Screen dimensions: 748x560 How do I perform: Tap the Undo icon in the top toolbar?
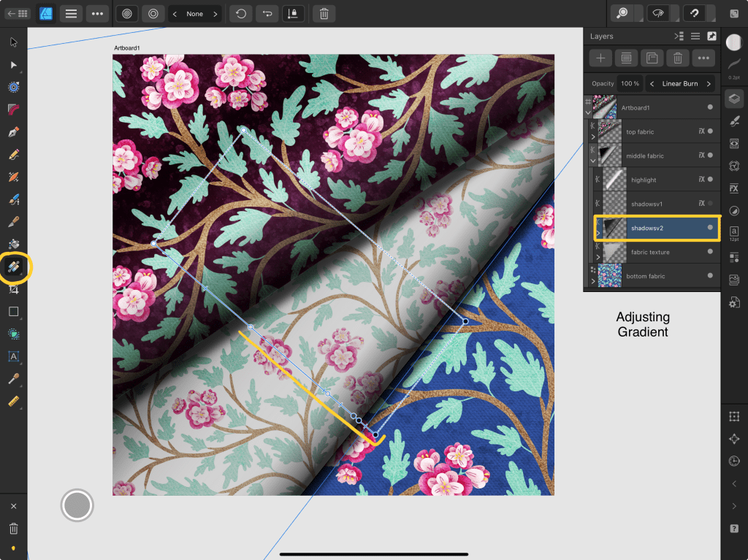[x=240, y=13]
